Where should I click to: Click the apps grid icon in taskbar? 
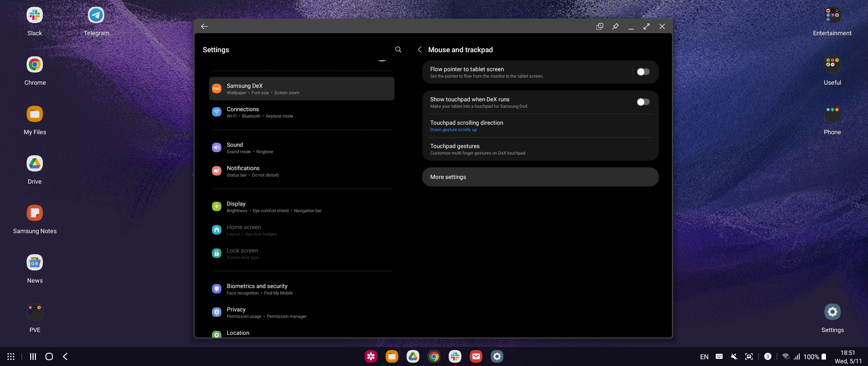coord(11,357)
